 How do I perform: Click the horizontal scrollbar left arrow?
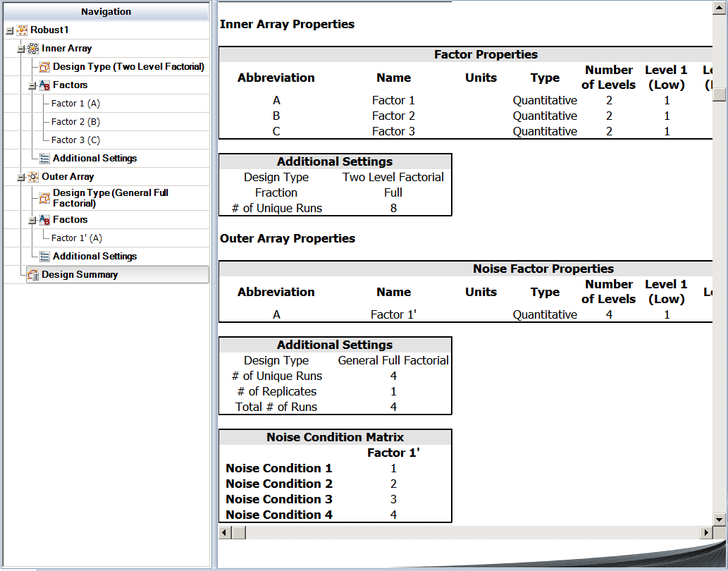coord(225,532)
